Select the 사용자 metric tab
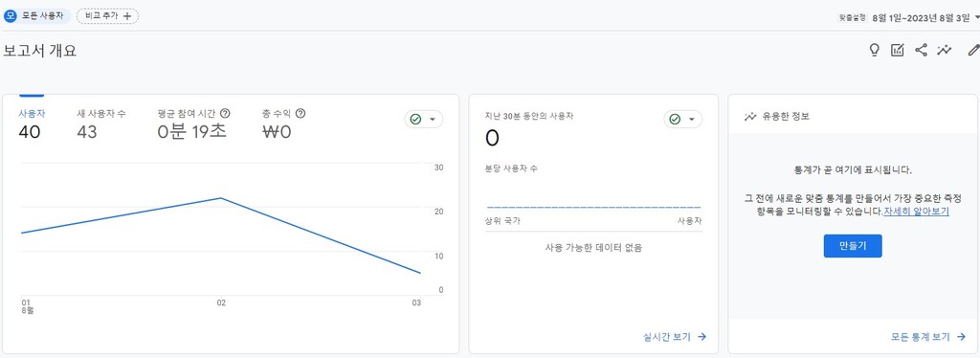 click(32, 123)
